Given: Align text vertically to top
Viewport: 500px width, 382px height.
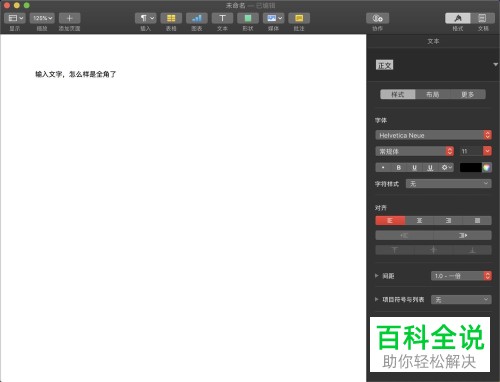Looking at the screenshot, I should coord(395,250).
